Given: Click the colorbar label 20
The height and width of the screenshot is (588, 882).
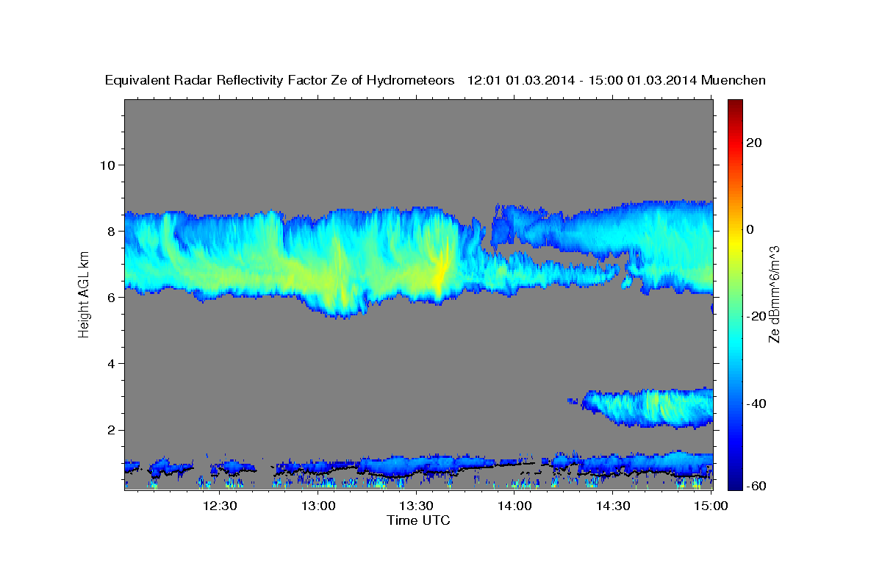Looking at the screenshot, I should [753, 143].
